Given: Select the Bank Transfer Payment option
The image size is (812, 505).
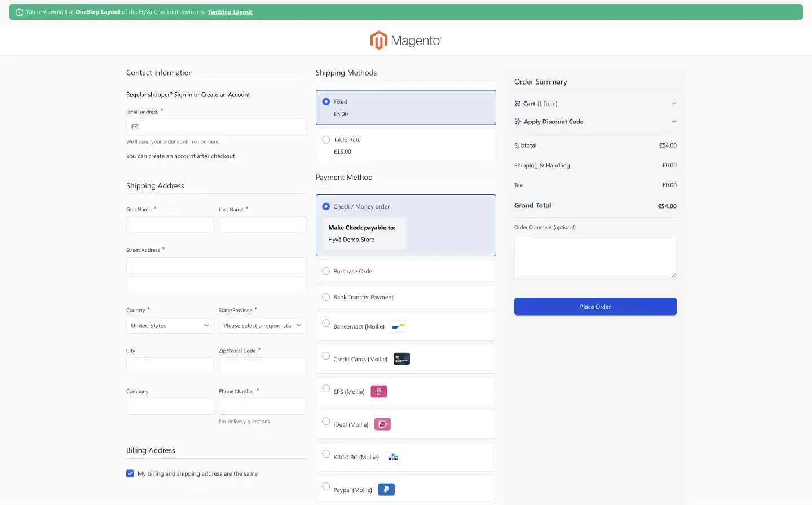Looking at the screenshot, I should click(326, 297).
